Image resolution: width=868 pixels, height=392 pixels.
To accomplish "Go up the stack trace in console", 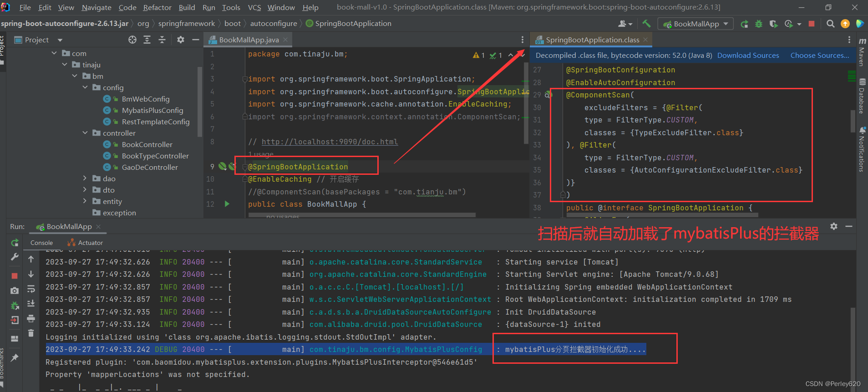I will coord(31,259).
